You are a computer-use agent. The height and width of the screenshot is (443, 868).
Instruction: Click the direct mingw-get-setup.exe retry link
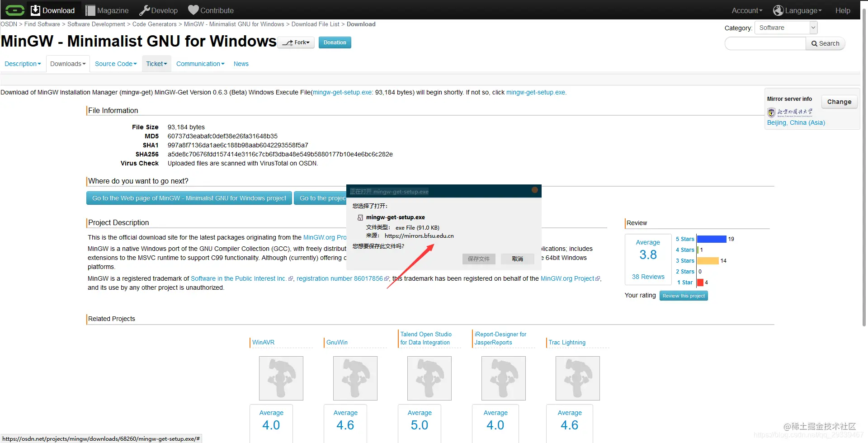[536, 92]
